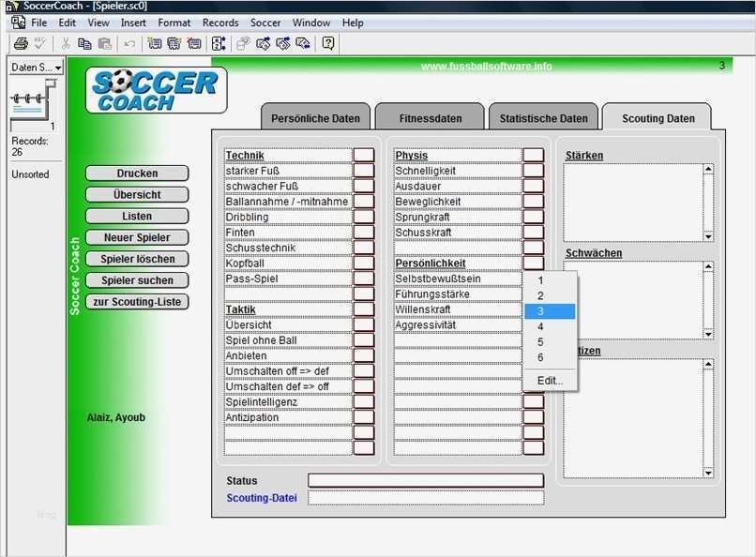
Task: Choose value 1 in the popup list
Action: [x=550, y=280]
